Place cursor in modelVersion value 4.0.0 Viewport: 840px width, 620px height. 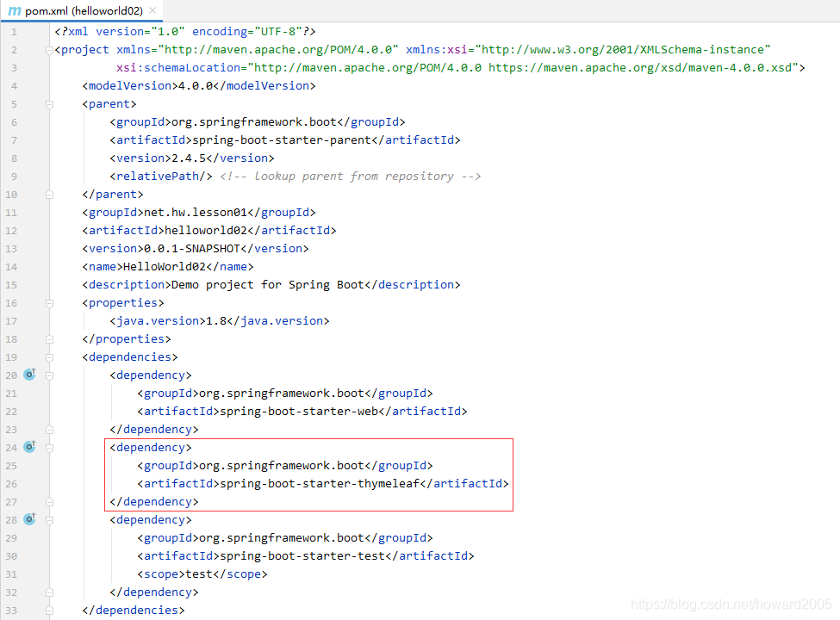point(196,86)
